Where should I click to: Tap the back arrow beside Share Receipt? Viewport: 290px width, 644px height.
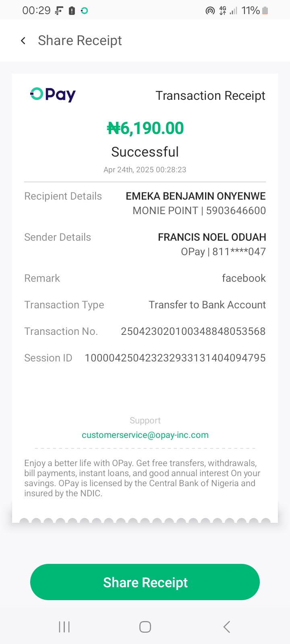coord(23,41)
